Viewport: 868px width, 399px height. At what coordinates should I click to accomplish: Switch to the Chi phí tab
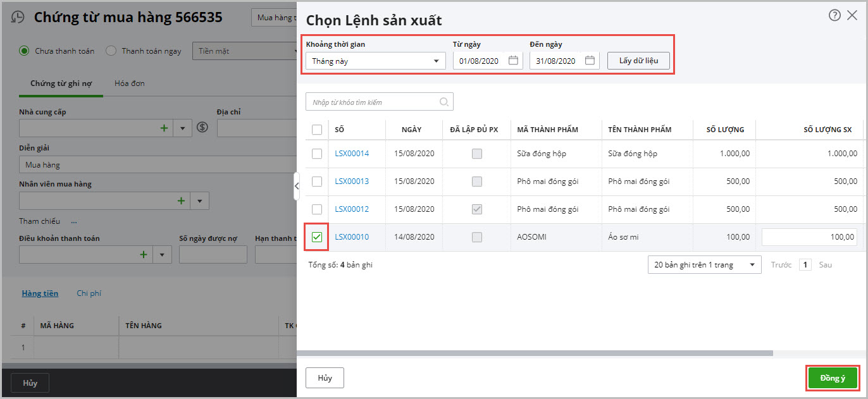89,293
